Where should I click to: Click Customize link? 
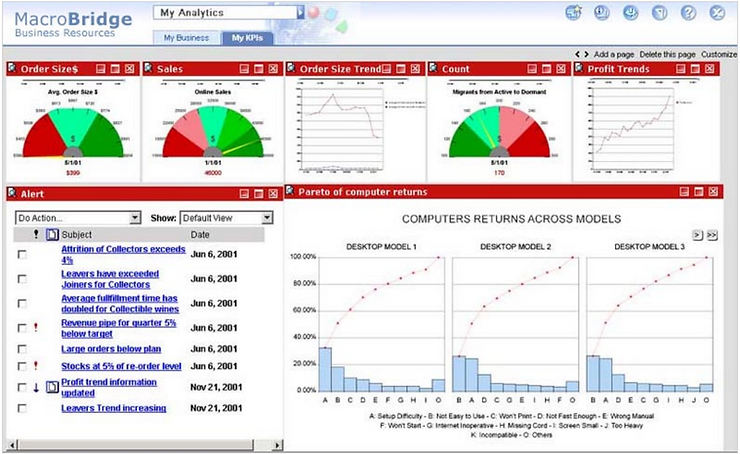(x=719, y=54)
